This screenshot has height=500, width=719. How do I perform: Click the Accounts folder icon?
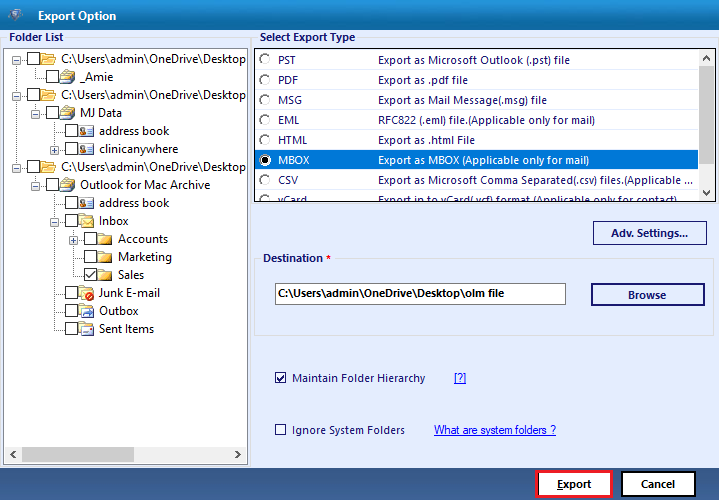[x=105, y=239]
